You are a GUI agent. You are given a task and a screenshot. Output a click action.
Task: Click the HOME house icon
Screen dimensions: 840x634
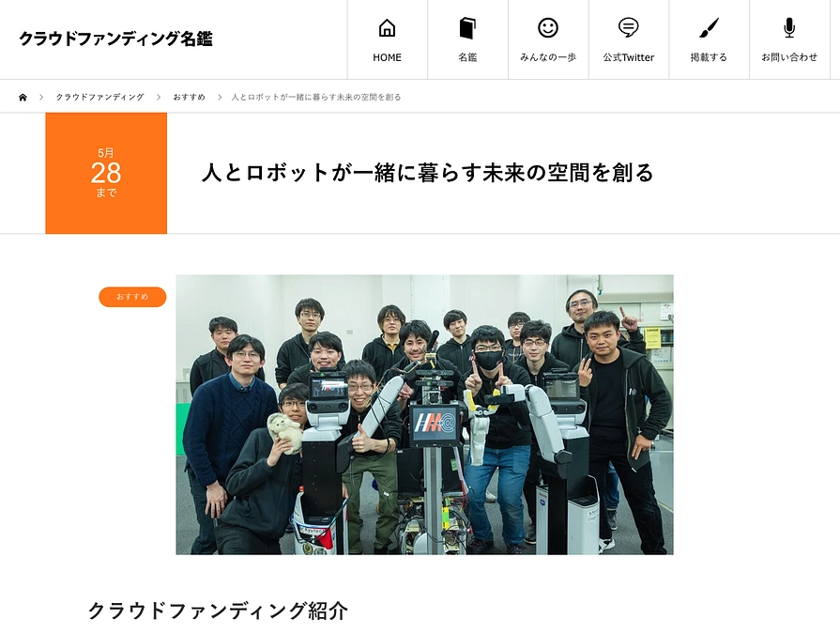pos(386,26)
